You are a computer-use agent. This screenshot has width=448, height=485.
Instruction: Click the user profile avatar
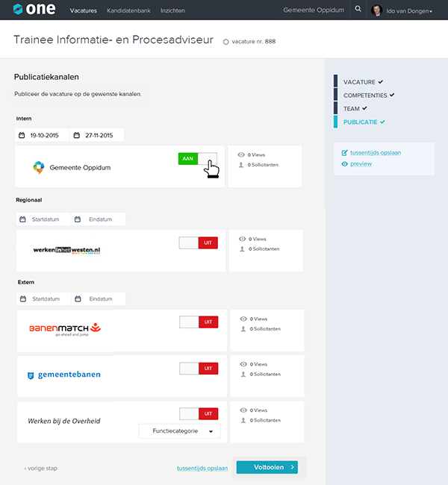[x=378, y=10]
